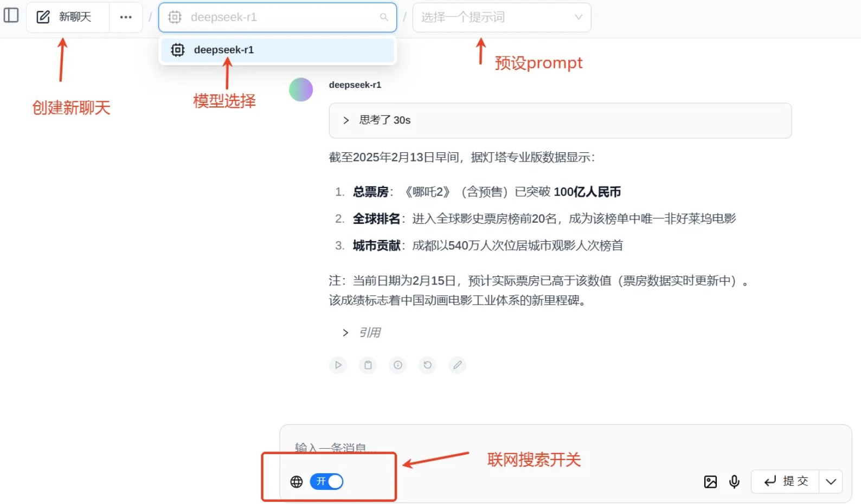The width and height of the screenshot is (861, 504).
Task: Select deepseek-r1 from the model dropdown list
Action: [278, 50]
